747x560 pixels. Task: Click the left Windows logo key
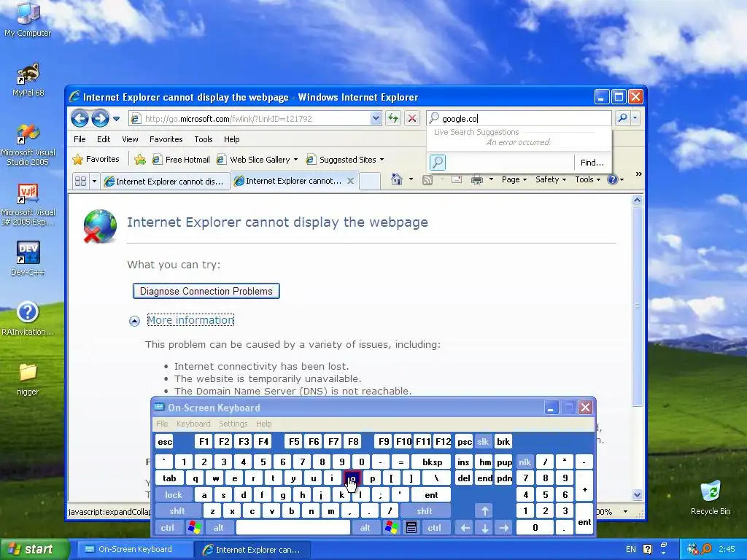(194, 528)
